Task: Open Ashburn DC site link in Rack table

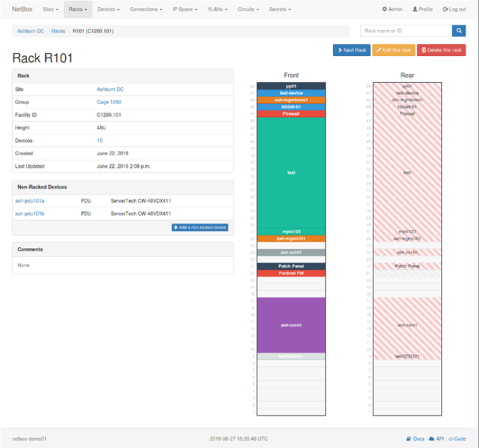Action: click(110, 89)
